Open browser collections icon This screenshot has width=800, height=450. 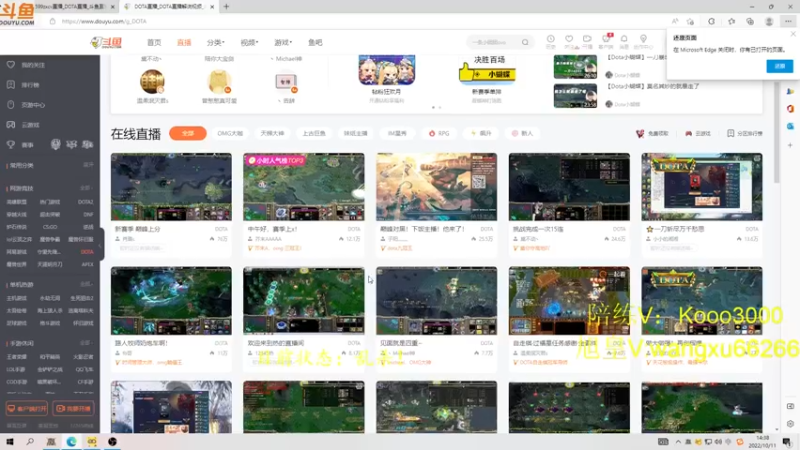coord(750,21)
